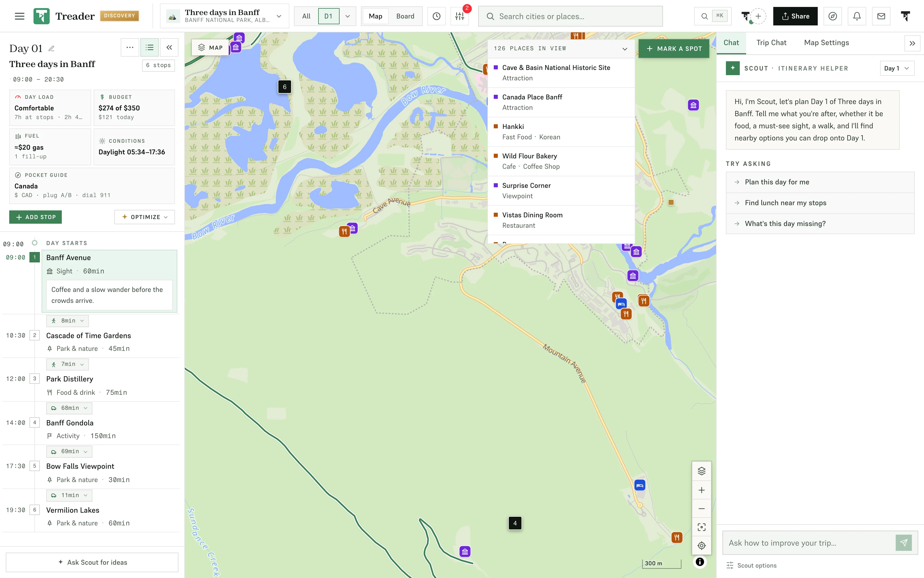The image size is (924, 578).
Task: Switch to Board view
Action: point(405,16)
